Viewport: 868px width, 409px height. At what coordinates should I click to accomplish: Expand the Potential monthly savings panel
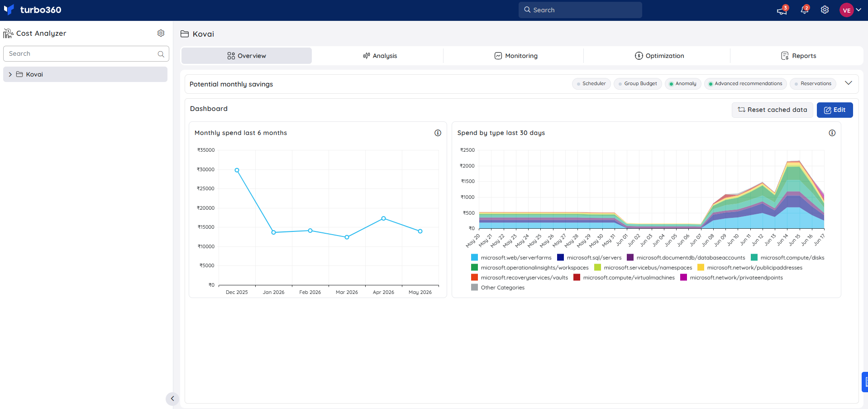pyautogui.click(x=849, y=83)
